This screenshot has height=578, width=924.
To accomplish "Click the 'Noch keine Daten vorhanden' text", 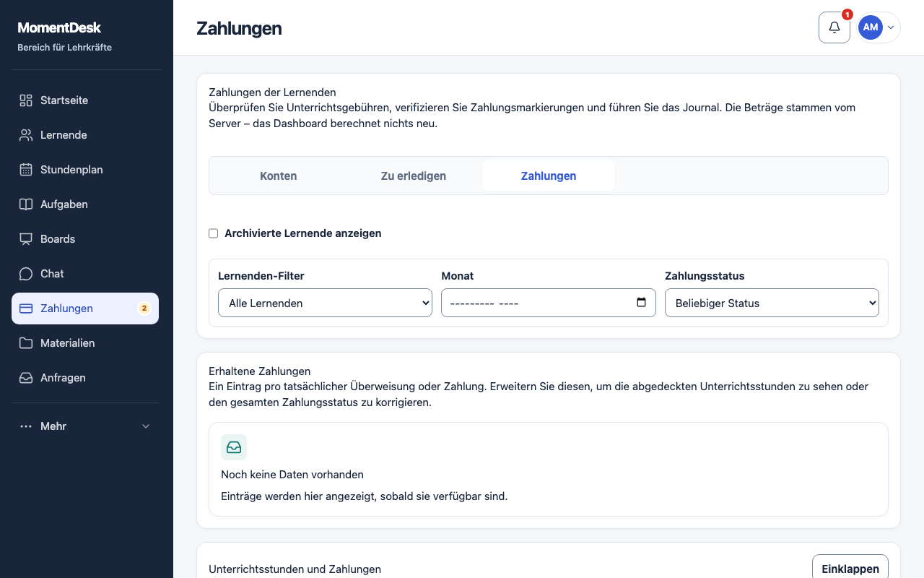I will tap(292, 475).
